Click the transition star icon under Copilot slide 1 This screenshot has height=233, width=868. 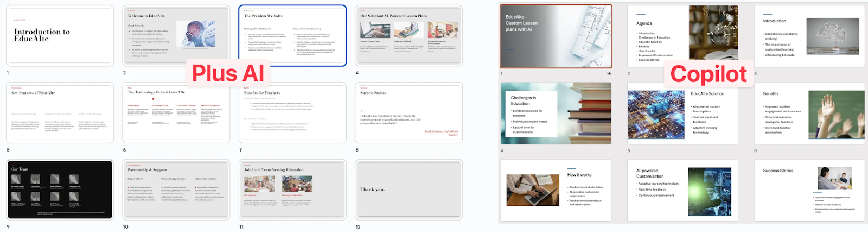(x=609, y=73)
